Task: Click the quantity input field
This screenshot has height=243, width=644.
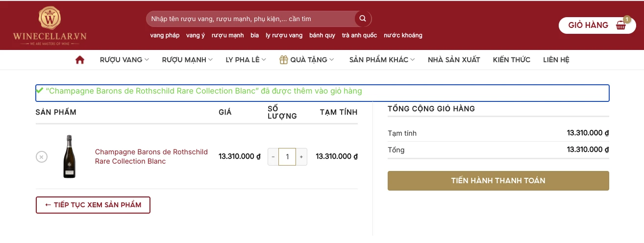Action: [x=287, y=157]
